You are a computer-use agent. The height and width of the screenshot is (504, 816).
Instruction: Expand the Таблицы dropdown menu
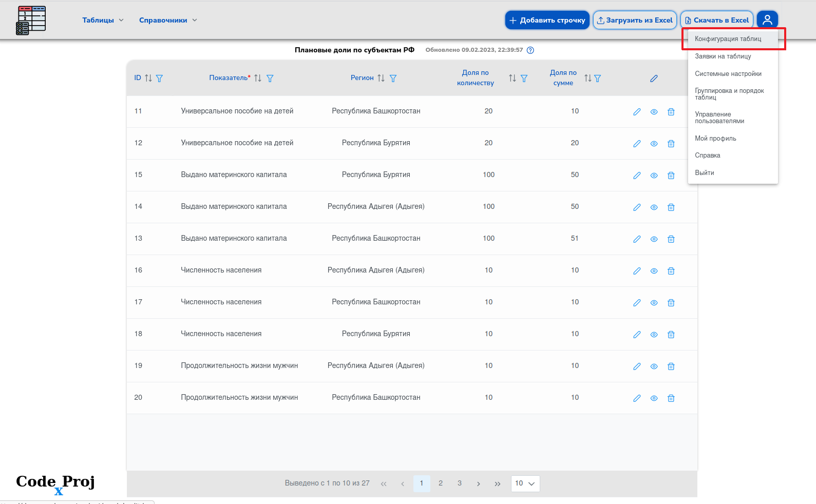point(103,20)
